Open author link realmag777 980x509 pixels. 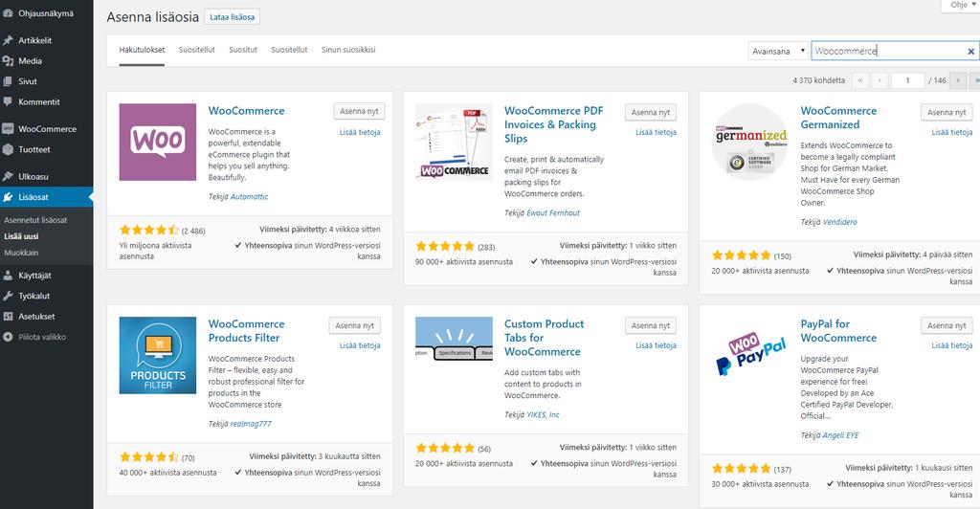(x=251, y=424)
